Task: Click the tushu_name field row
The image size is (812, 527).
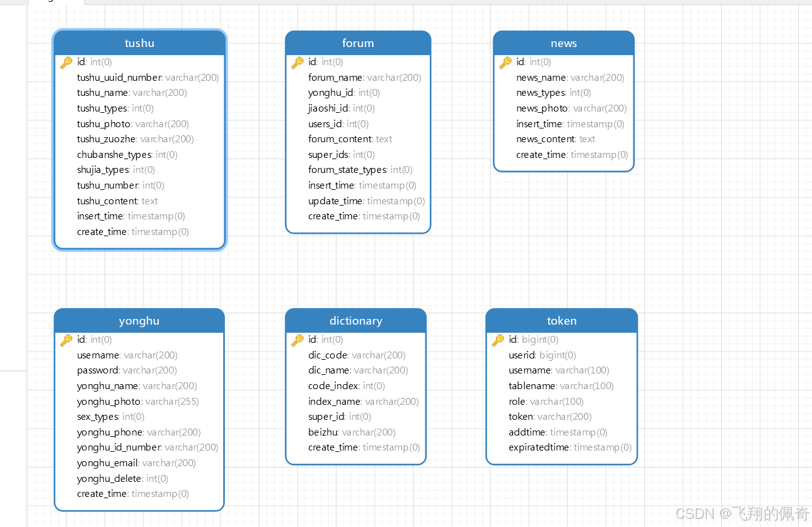Action: (132, 93)
